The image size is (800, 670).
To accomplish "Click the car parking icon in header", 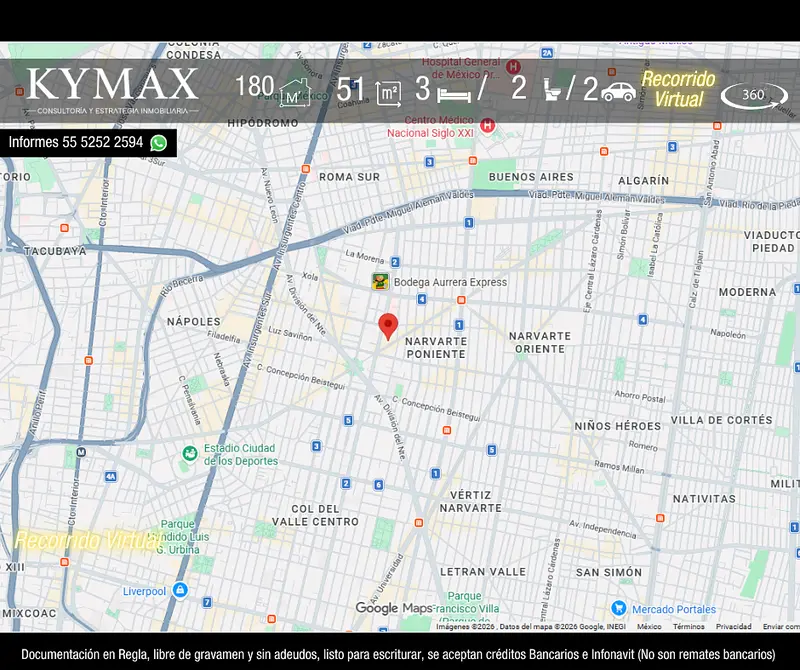I will 618,92.
